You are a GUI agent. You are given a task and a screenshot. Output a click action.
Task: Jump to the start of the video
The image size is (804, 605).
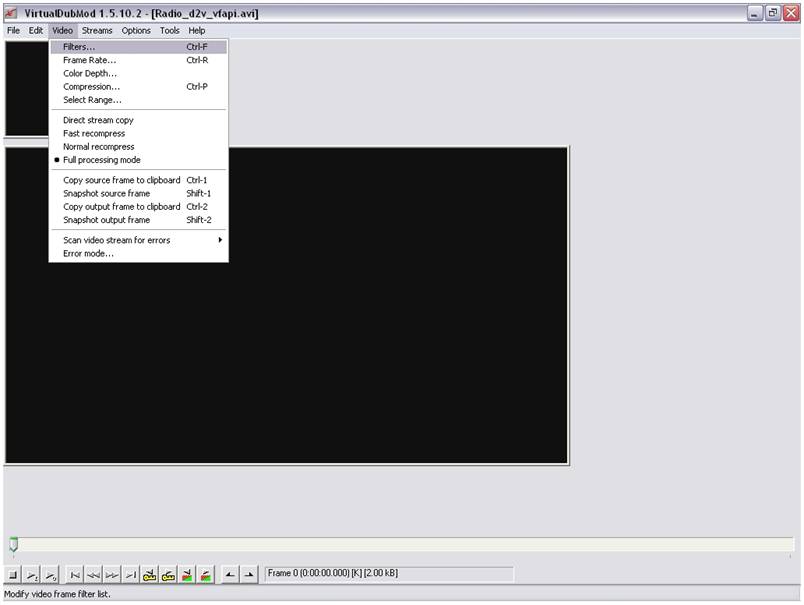(75, 575)
